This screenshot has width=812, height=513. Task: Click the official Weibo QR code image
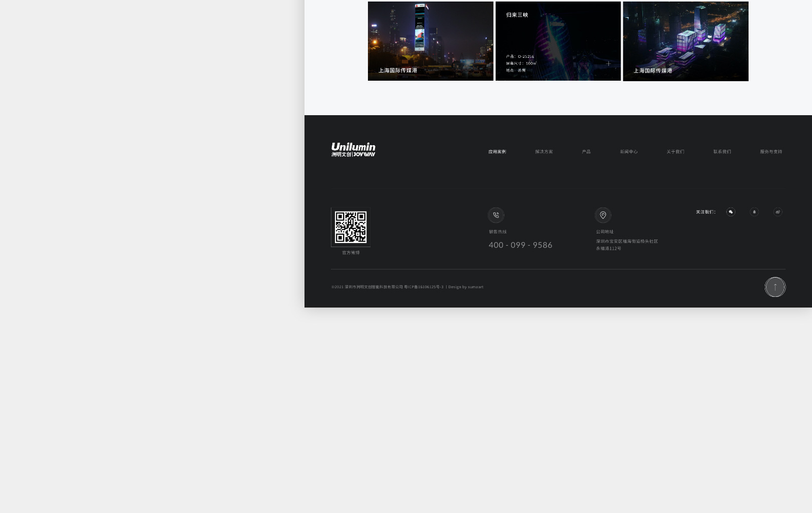point(351,227)
